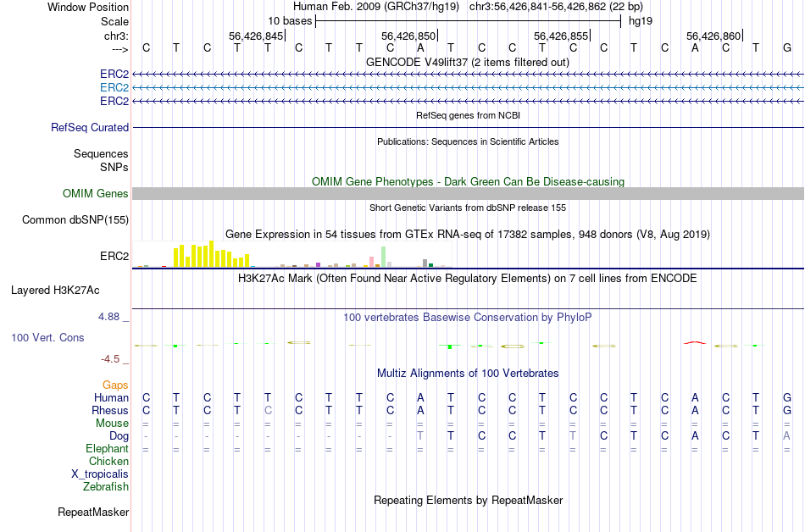The image size is (805, 532).
Task: Open 'Publications: Sequences in Scientific Articles' title
Action: (x=468, y=141)
